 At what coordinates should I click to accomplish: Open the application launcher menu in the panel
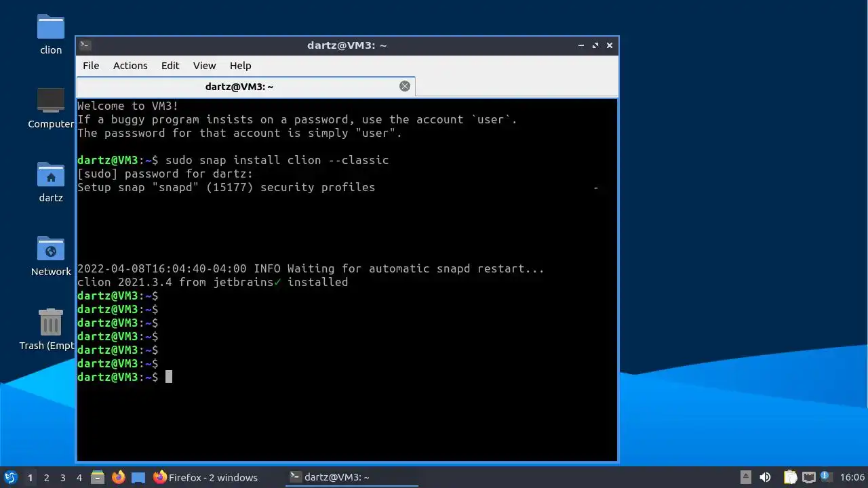[10, 477]
